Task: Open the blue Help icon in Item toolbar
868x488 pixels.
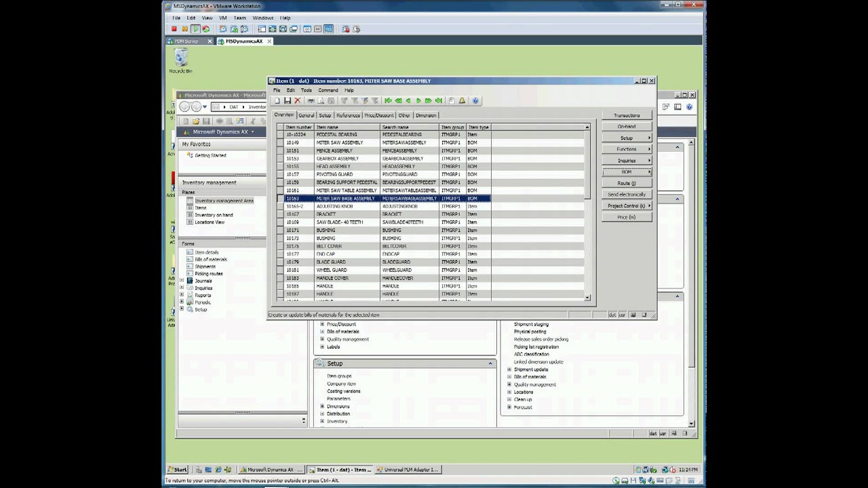Action: (x=475, y=101)
